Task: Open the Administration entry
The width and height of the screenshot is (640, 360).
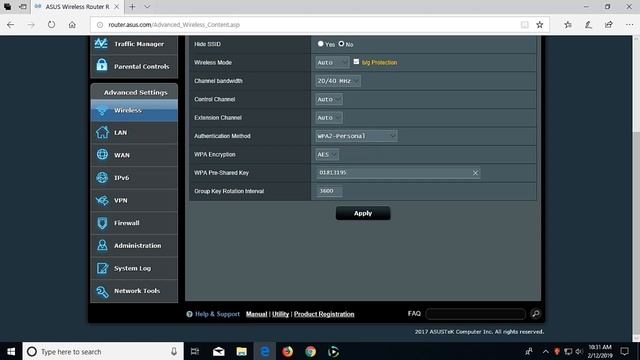Action: pyautogui.click(x=134, y=246)
